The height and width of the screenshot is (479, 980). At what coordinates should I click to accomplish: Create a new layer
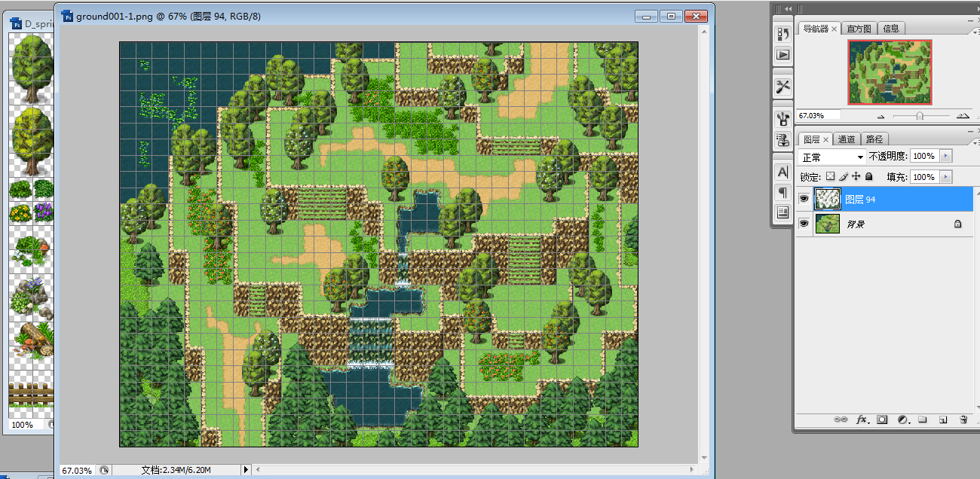pyautogui.click(x=943, y=420)
